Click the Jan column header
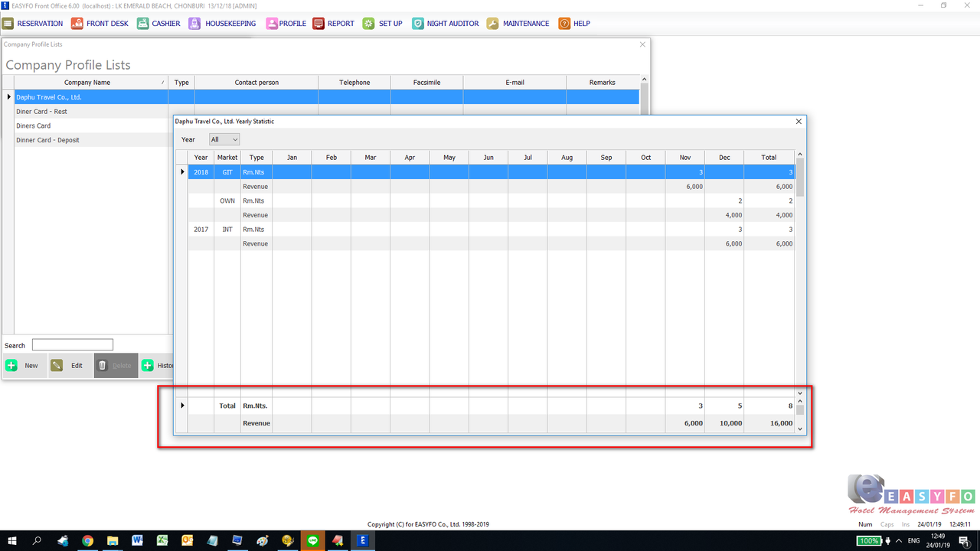980x551 pixels. (292, 158)
